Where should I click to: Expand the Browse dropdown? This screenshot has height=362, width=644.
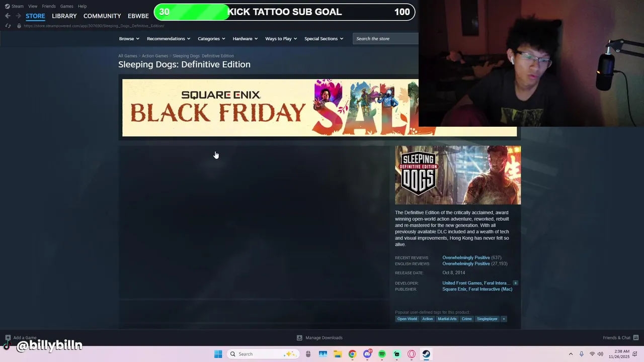(x=129, y=39)
